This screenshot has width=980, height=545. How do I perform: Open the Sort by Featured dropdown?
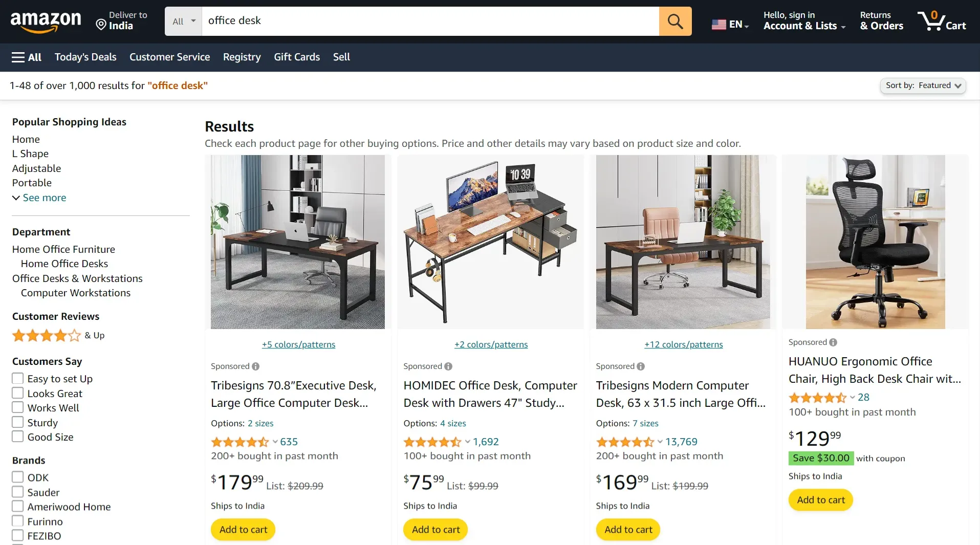(923, 85)
